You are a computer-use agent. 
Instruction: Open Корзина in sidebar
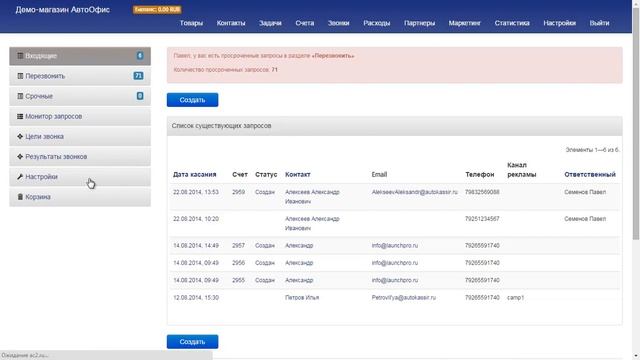[80, 197]
